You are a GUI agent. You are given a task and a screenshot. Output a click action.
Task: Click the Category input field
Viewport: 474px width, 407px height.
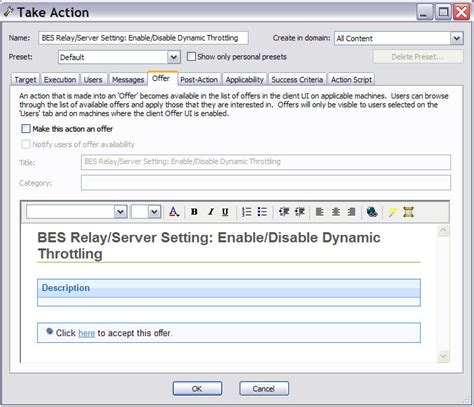pos(266,183)
